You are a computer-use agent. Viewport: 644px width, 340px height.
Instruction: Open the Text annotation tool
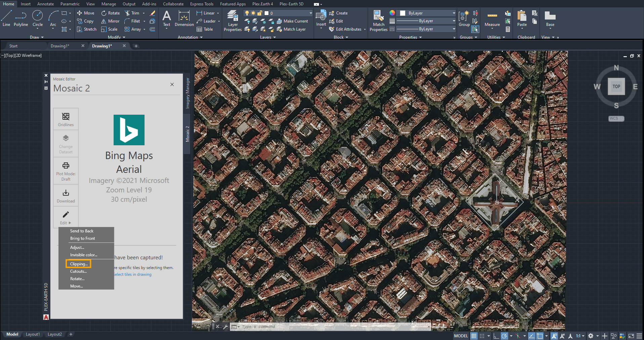[x=167, y=18]
